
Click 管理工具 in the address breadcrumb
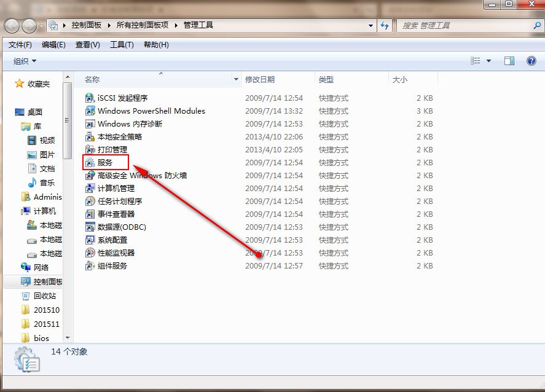click(198, 25)
